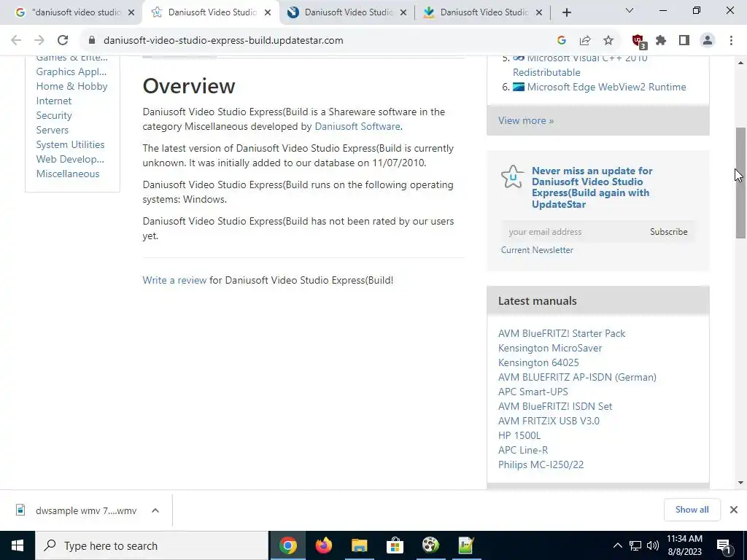Close the Google search results tab

[131, 13]
